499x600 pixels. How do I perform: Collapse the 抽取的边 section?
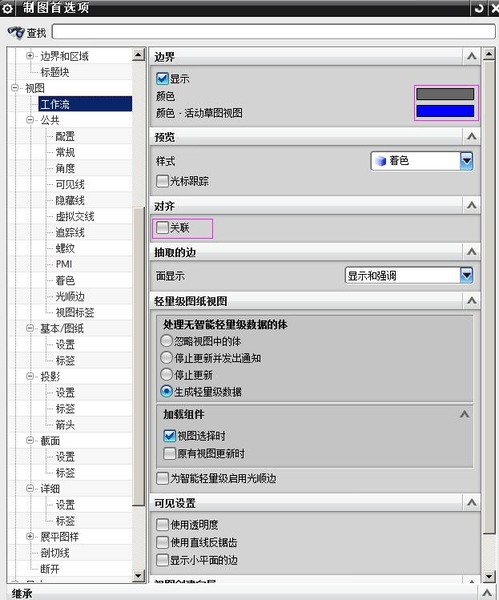coord(472,252)
